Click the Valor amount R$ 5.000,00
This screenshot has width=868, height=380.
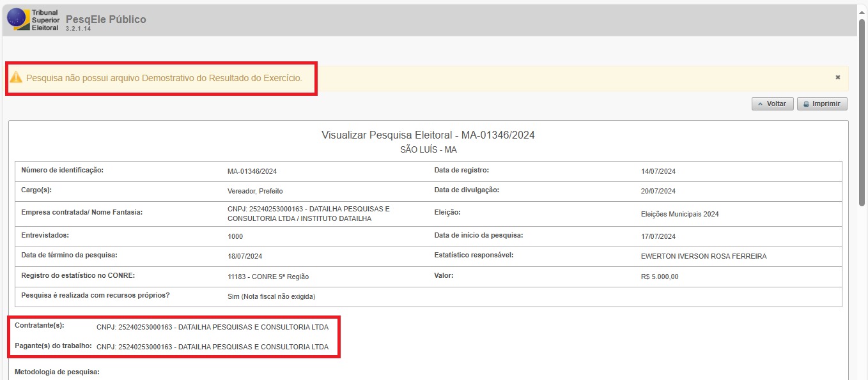click(660, 277)
